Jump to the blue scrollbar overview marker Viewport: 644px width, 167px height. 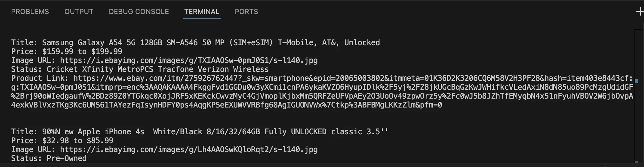636,81
